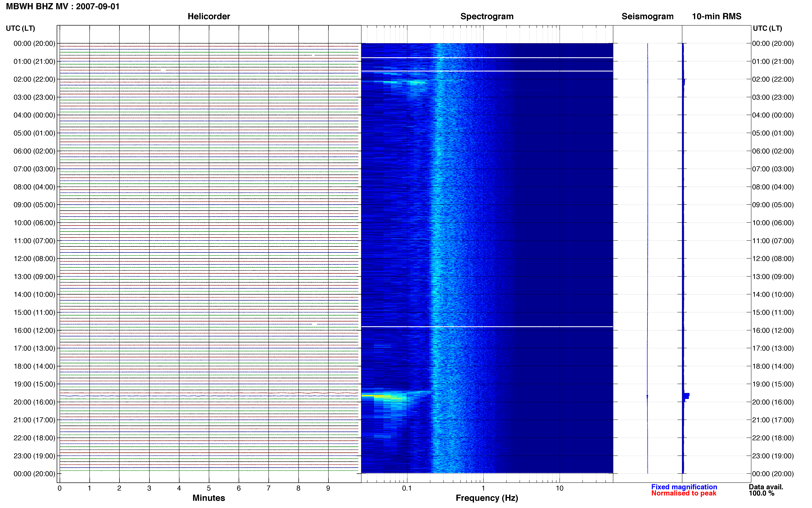
Task: Click the left 23:00 (19:00) time label
Action: coord(34,456)
